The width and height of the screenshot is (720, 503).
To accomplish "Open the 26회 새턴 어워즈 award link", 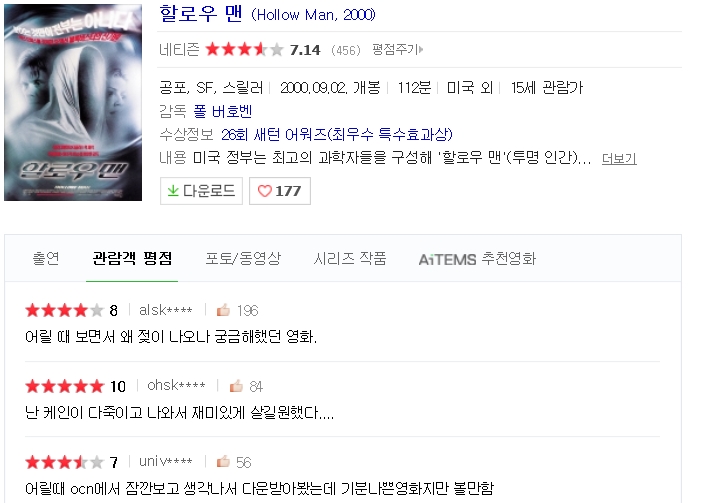I will click(337, 135).
